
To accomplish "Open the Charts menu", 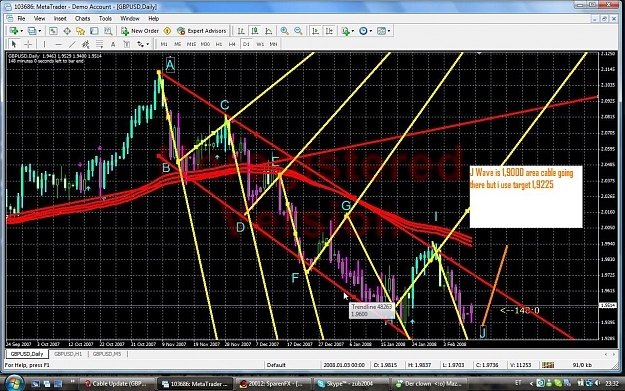I will click(x=83, y=18).
